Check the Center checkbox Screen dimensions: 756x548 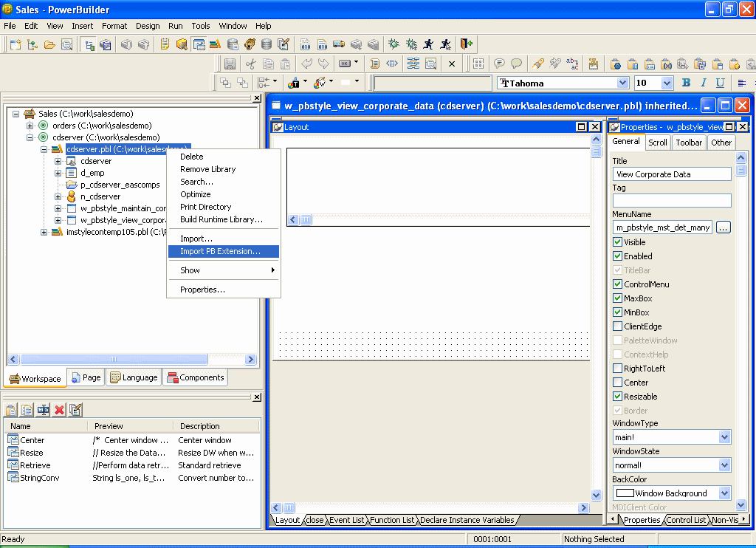[618, 382]
